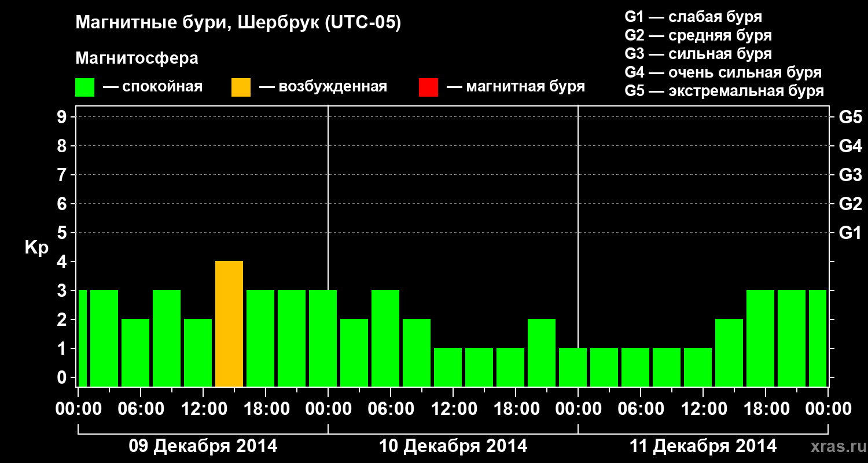868x463 pixels.
Task: Click the '— спокойная' legend label
Action: point(153,87)
